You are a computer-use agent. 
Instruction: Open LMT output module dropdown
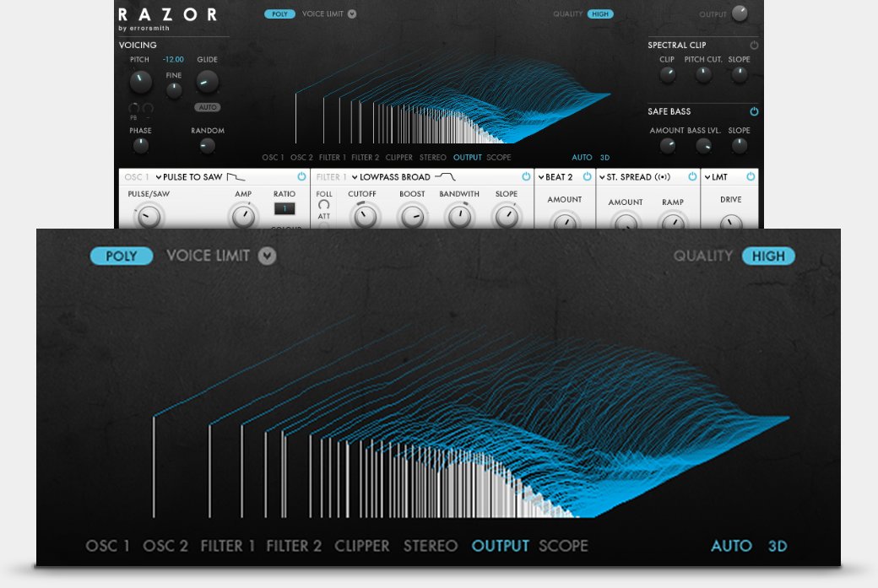click(716, 177)
